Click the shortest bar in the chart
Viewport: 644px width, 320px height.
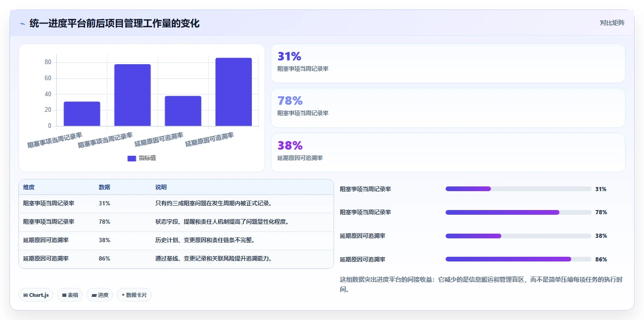point(82,114)
